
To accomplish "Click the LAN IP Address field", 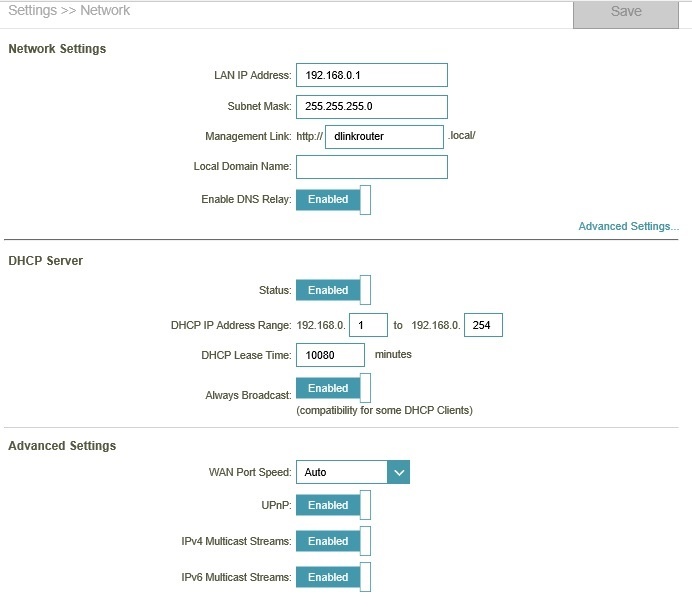I will pos(371,76).
